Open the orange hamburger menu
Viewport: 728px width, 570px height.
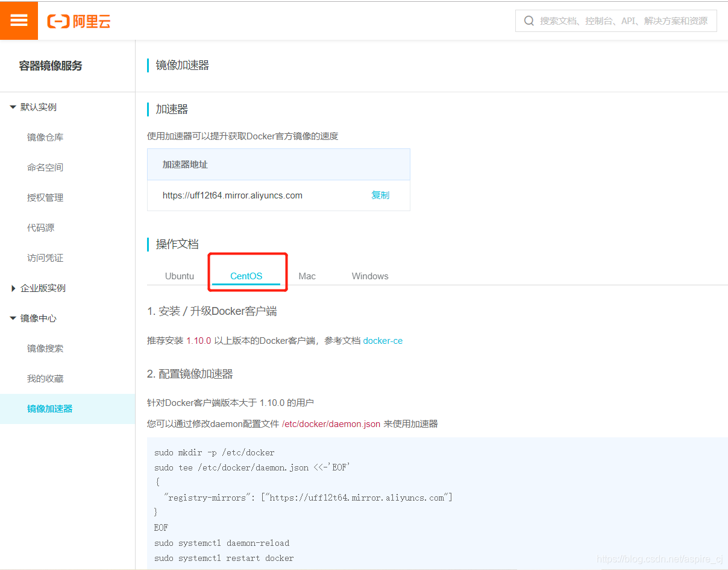(19, 21)
